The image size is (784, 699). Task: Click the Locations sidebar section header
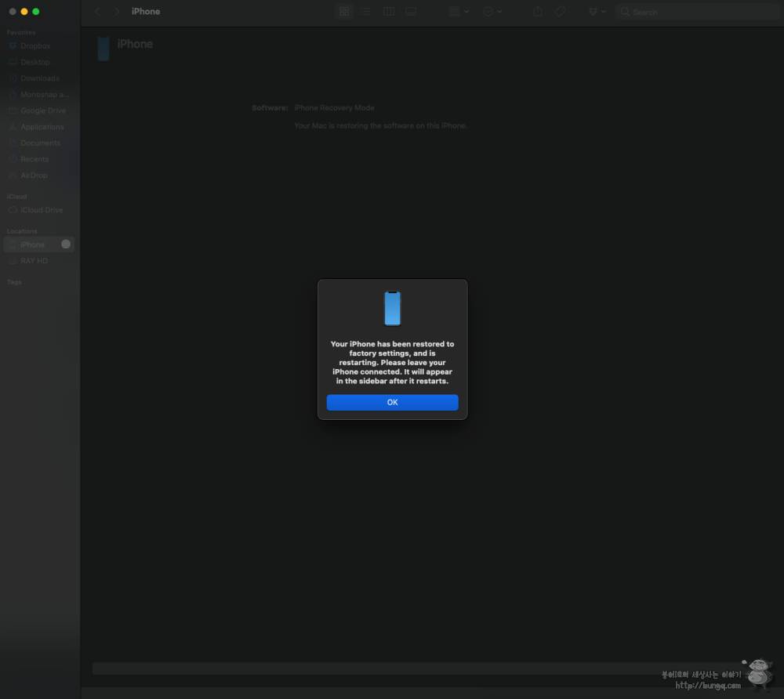pos(22,231)
